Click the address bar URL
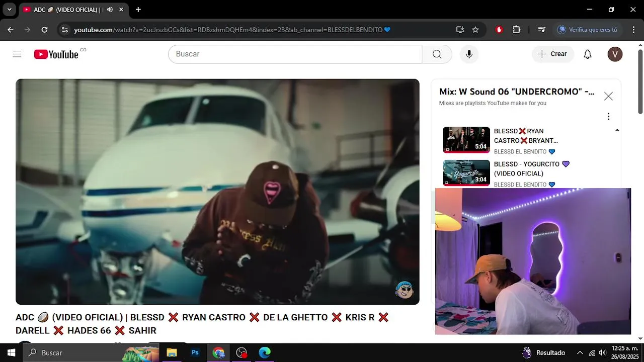 (232, 30)
